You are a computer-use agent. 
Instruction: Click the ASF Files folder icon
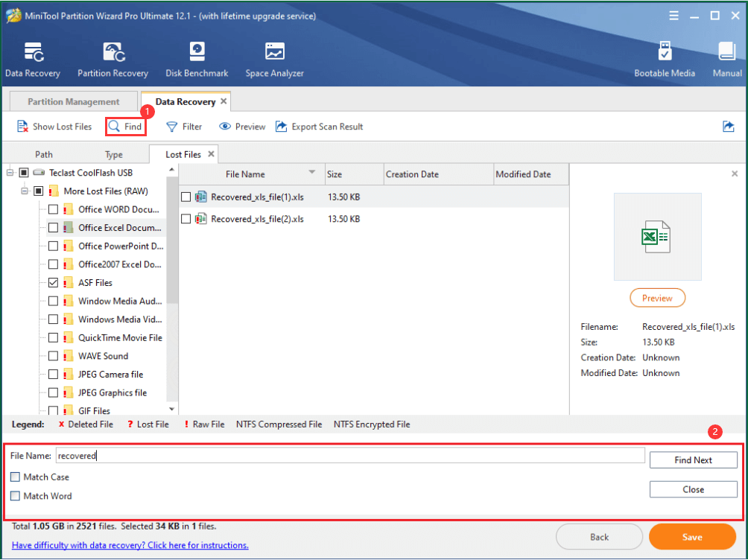tap(69, 282)
